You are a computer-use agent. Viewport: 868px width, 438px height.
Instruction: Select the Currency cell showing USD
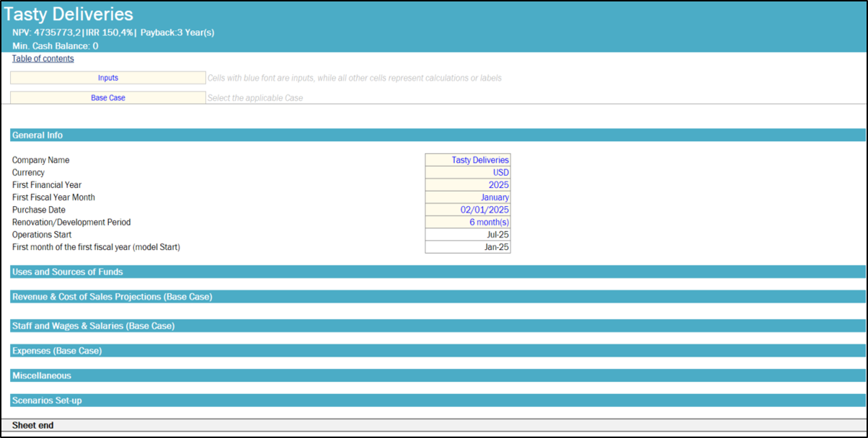tap(468, 173)
